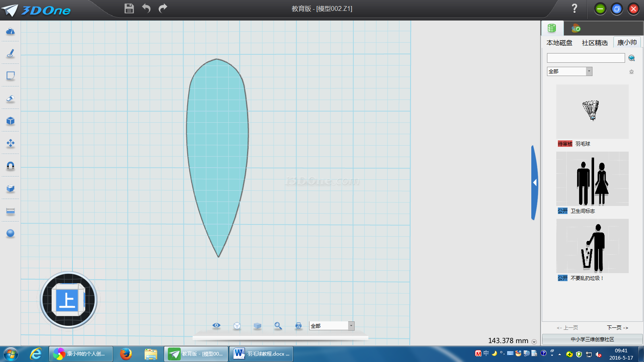
Task: Click the measure distance ruler icon
Action: [10, 211]
